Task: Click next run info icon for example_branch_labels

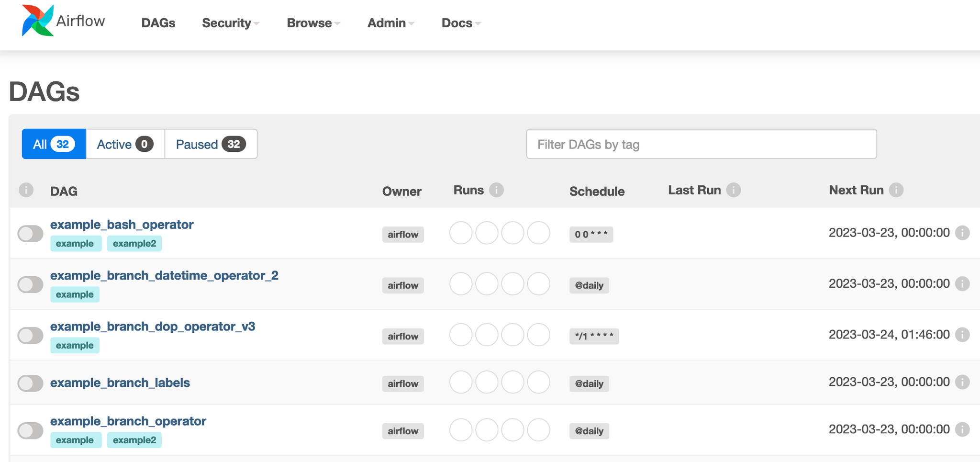Action: (962, 382)
